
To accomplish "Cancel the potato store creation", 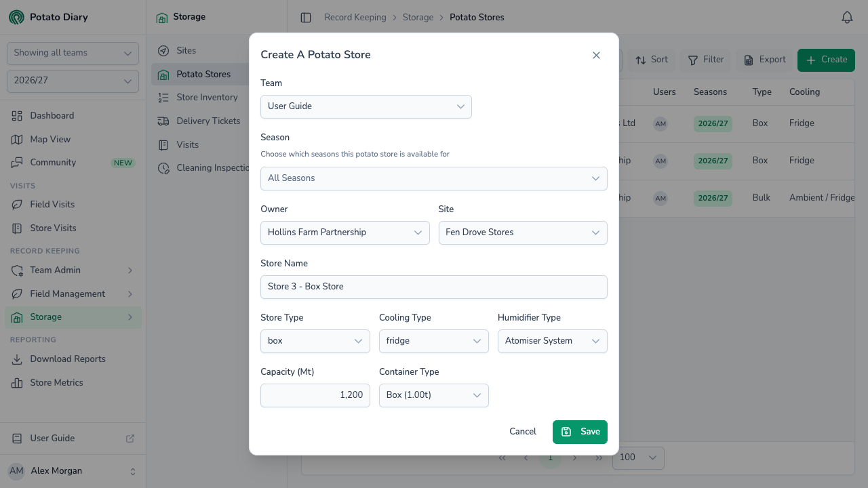I will (523, 432).
